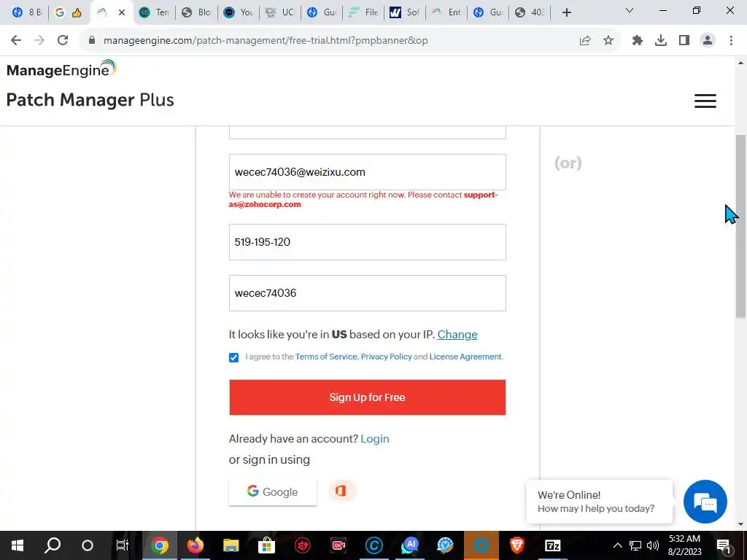Click the volume icon in system tray
The image size is (747, 560).
coord(653,545)
